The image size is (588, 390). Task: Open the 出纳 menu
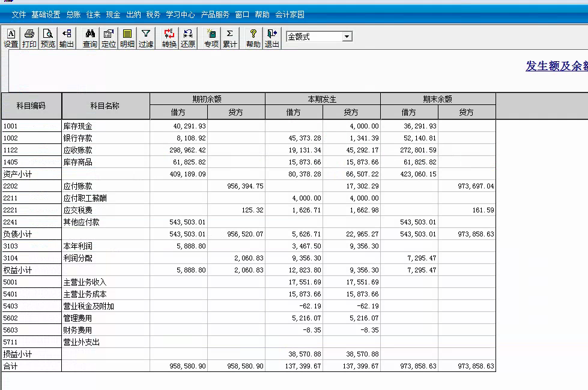pyautogui.click(x=133, y=14)
